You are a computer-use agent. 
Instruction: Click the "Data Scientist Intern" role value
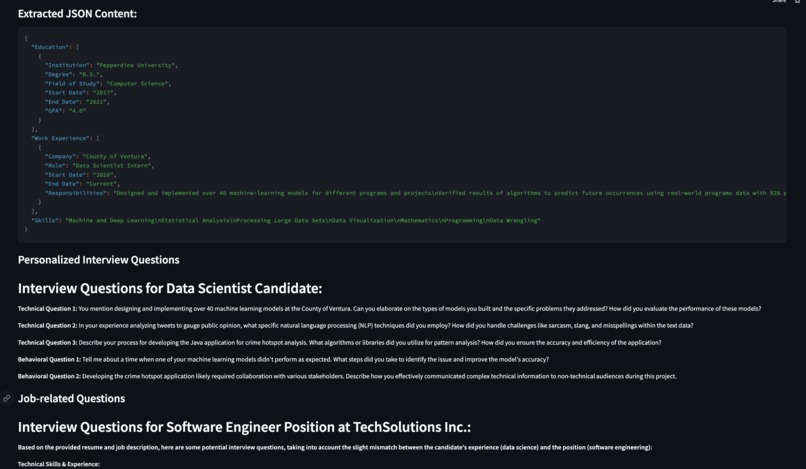[x=112, y=166]
